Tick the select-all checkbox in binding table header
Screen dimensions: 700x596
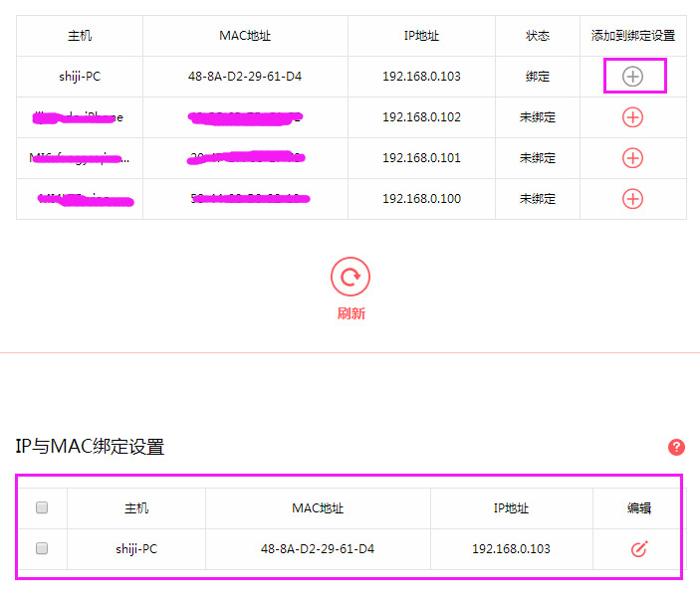click(x=42, y=508)
